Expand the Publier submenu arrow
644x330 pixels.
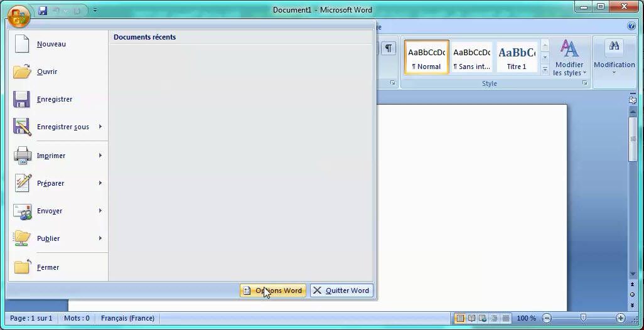coord(100,238)
